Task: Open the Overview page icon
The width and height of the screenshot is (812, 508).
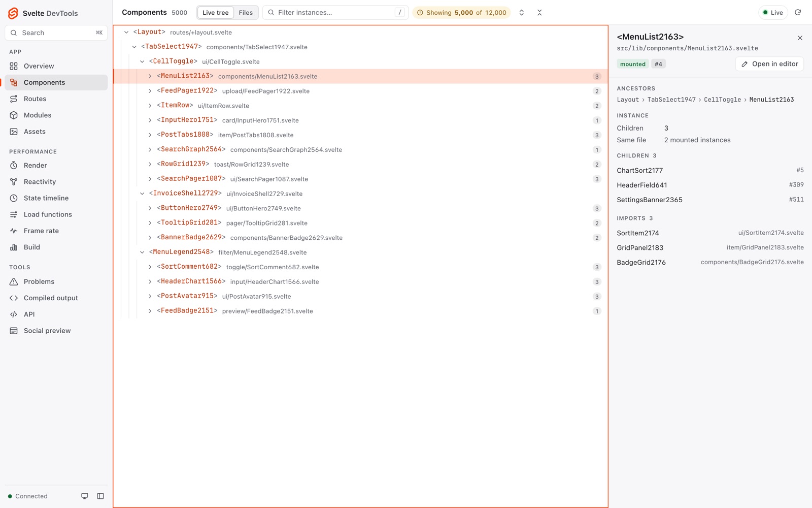Action: click(x=14, y=66)
